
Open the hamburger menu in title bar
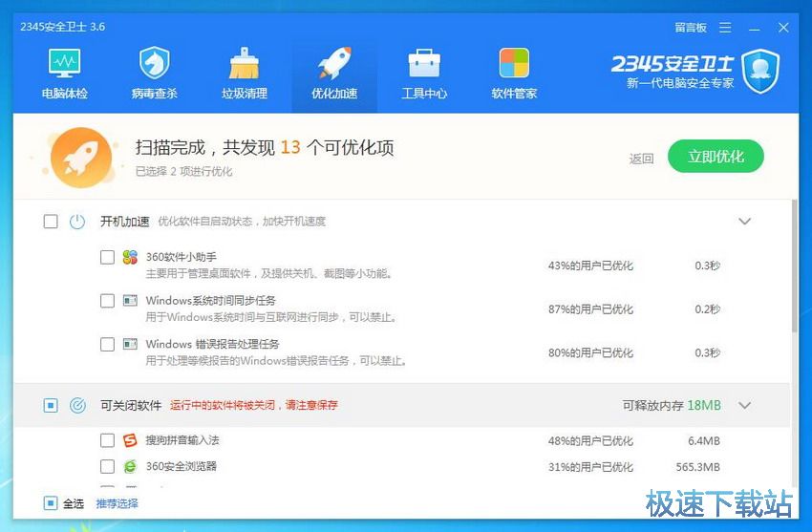pos(725,28)
